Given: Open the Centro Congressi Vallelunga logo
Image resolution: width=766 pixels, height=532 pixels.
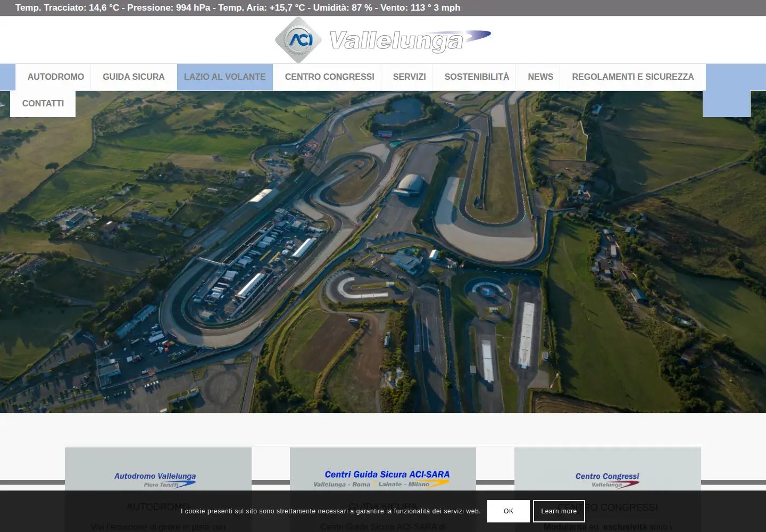Looking at the screenshot, I should (x=607, y=480).
